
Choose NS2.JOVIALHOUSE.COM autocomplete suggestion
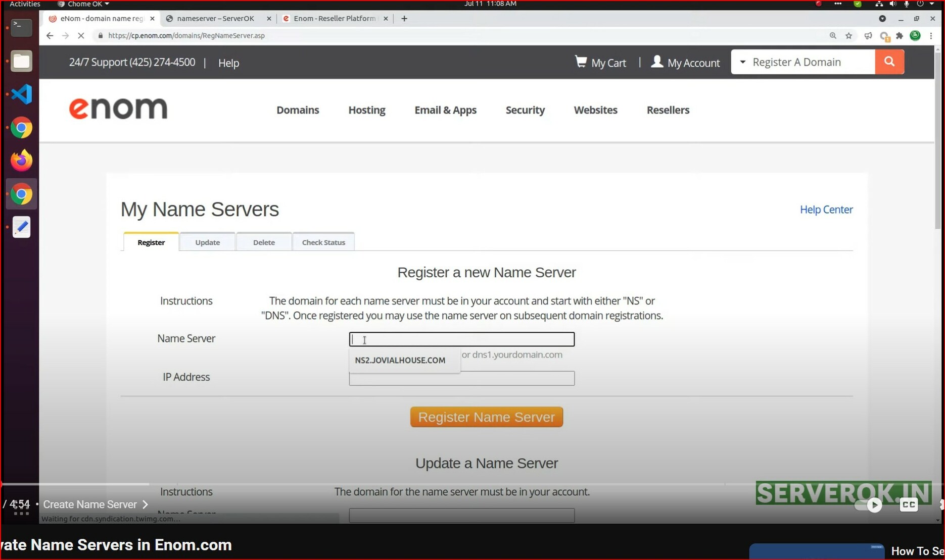tap(404, 361)
